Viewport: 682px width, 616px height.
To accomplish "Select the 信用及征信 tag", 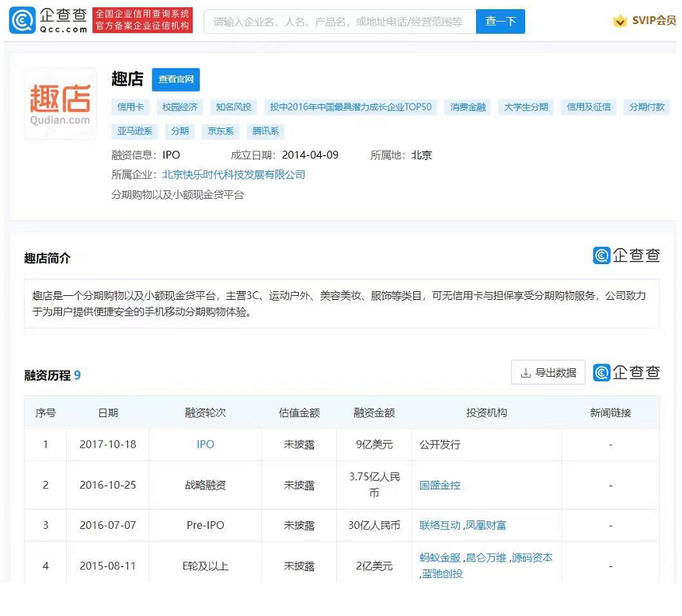I will click(589, 107).
